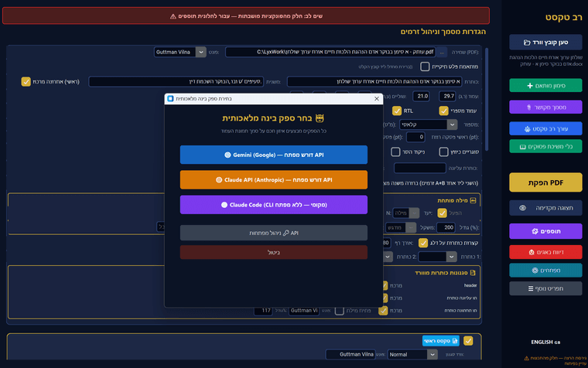
Task: Click the document icon on main text tab
Action: [x=454, y=341]
